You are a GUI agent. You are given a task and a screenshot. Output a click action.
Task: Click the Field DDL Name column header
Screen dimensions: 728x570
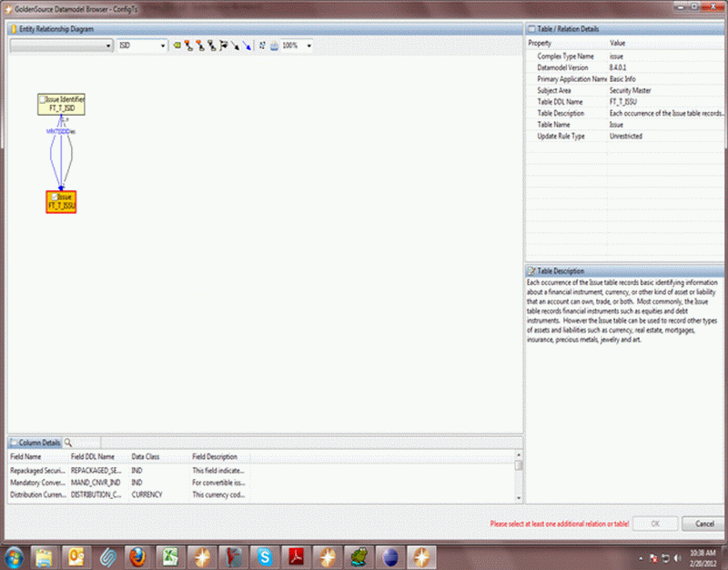point(99,457)
